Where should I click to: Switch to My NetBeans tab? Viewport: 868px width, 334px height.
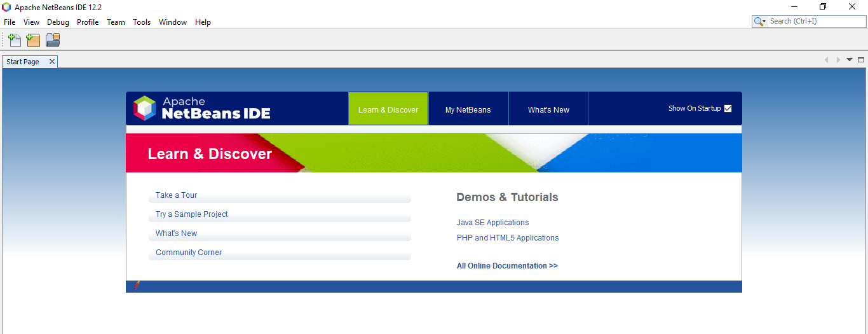[x=468, y=109]
